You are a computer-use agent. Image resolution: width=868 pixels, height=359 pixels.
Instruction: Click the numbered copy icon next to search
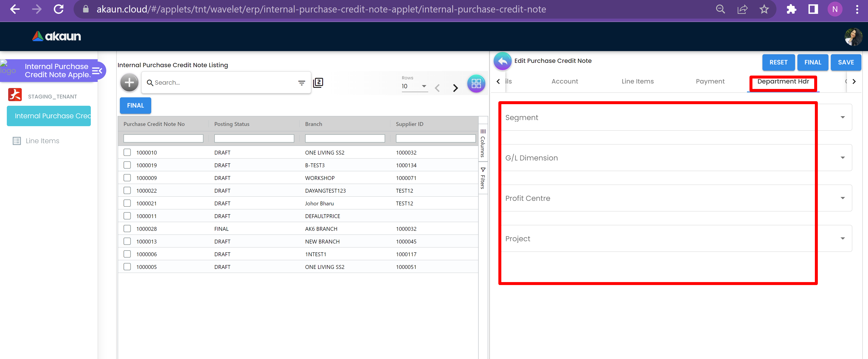coord(318,83)
